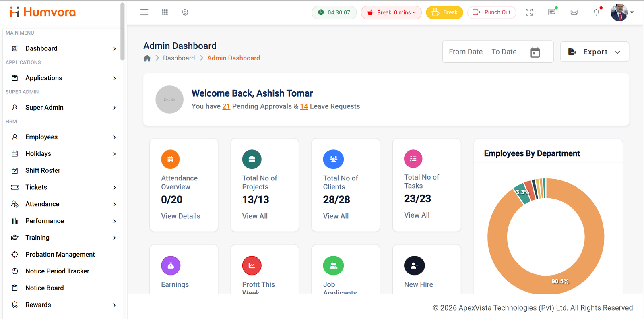Image resolution: width=644 pixels, height=319 pixels.
Task: Click the home breadcrumb icon
Action: 147,58
